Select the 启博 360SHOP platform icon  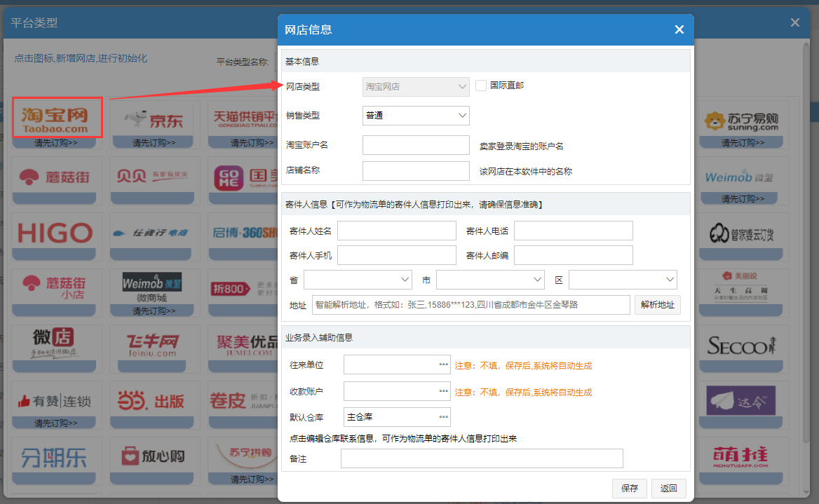(245, 233)
